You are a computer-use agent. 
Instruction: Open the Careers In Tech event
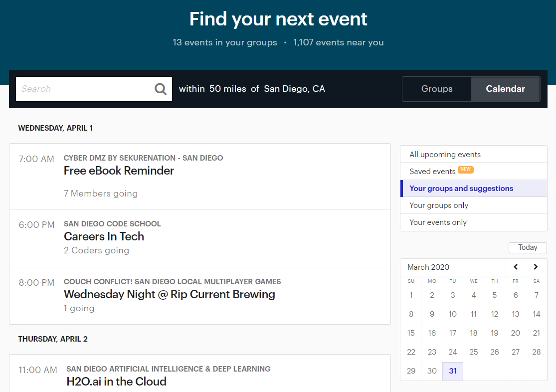point(104,236)
